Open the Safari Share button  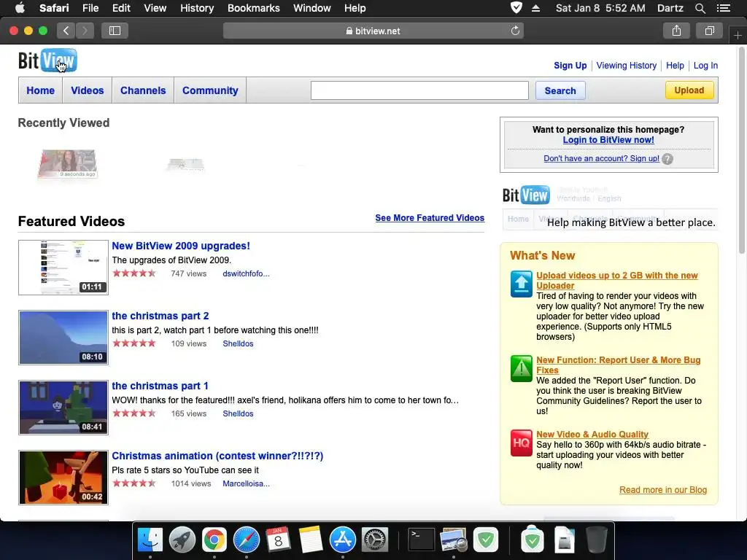coord(676,31)
